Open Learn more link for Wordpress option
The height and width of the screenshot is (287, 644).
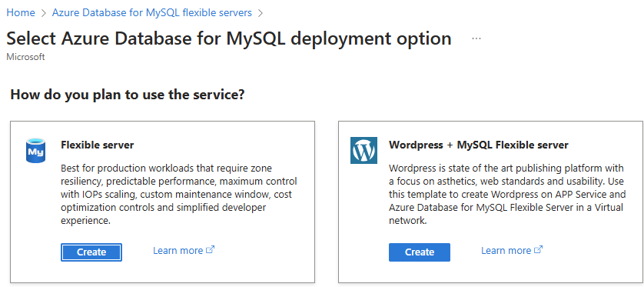506,250
